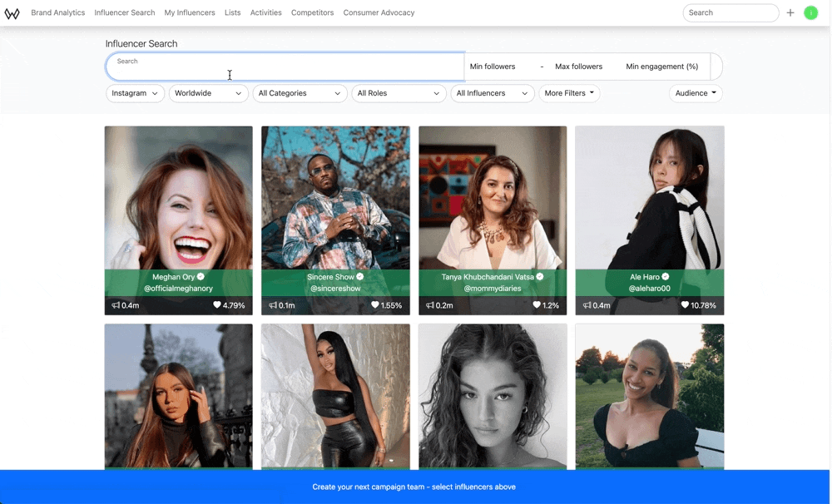Click the 1.2% engagement value

[x=551, y=305]
